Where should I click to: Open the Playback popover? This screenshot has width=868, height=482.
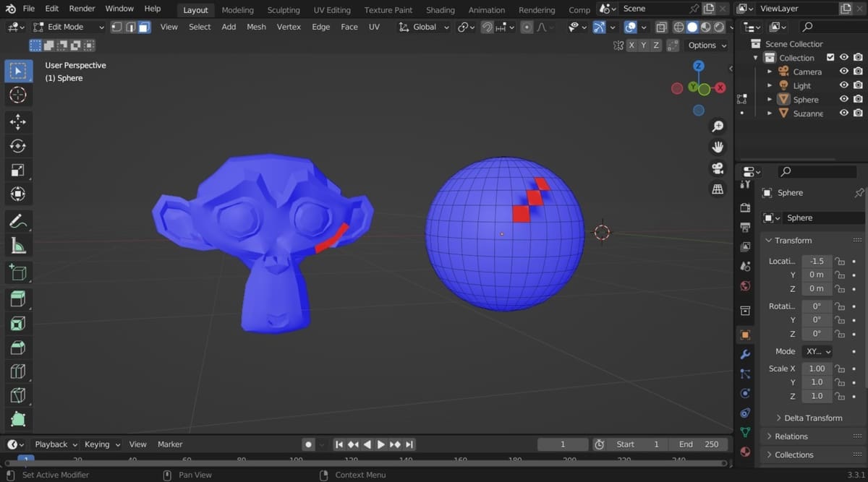[x=56, y=444]
